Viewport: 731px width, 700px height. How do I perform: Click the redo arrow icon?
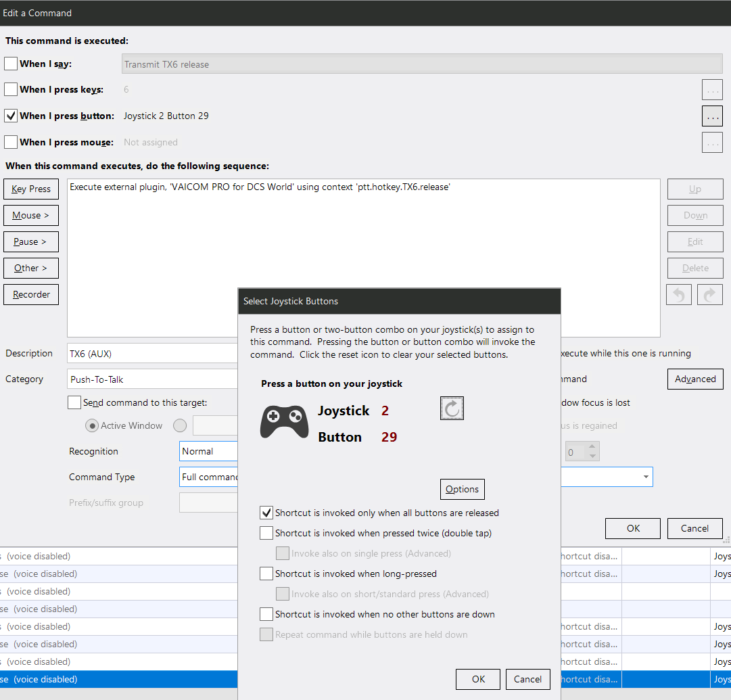[x=709, y=295]
